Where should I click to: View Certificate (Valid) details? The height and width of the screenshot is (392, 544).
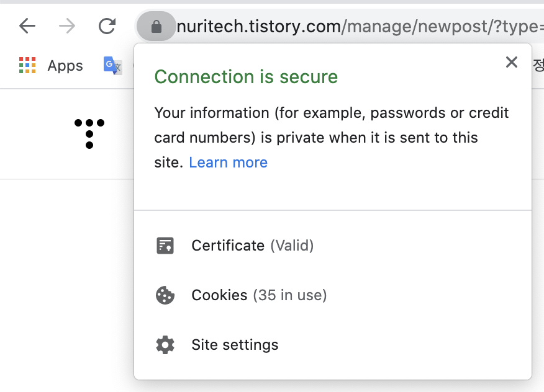point(253,246)
